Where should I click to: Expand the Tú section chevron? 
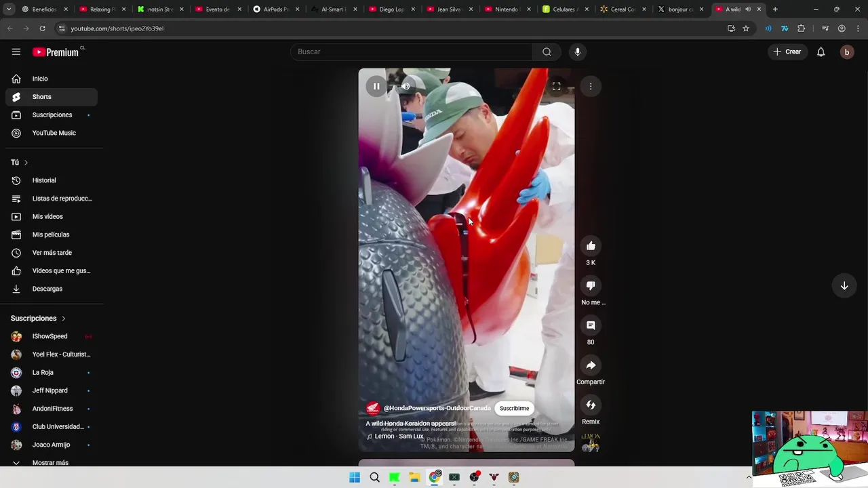26,163
